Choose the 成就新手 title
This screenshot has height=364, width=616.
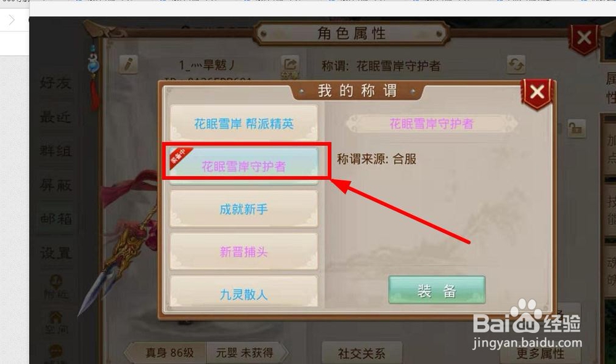[x=243, y=209]
